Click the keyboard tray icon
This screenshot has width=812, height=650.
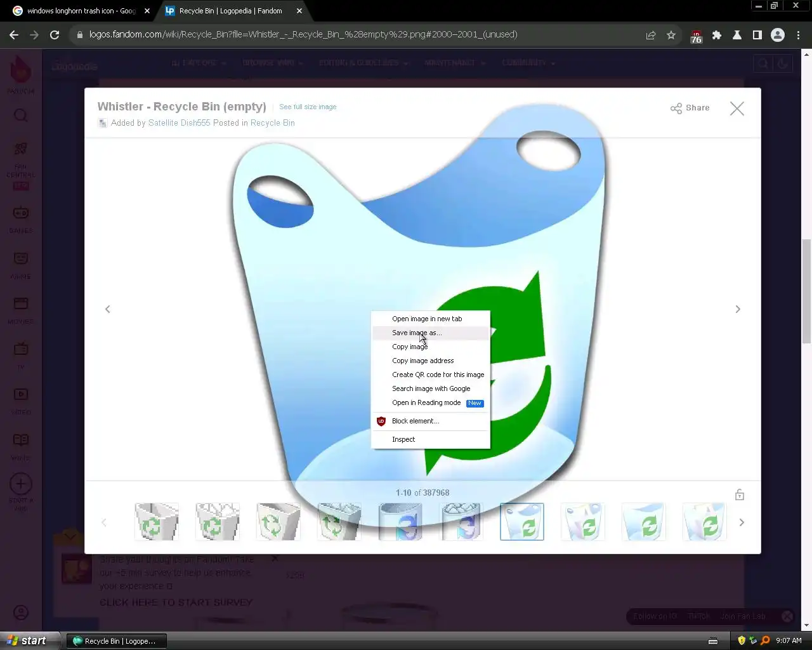coord(713,641)
